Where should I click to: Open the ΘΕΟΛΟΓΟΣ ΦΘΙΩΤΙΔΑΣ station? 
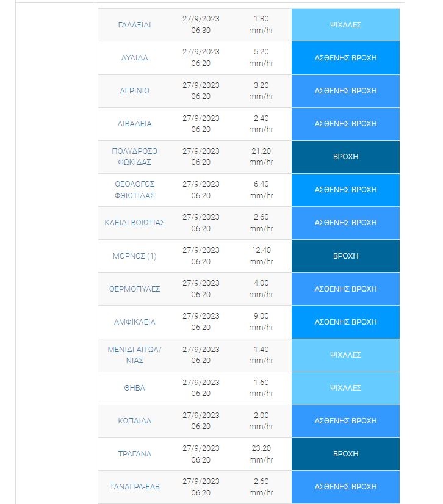tap(134, 190)
